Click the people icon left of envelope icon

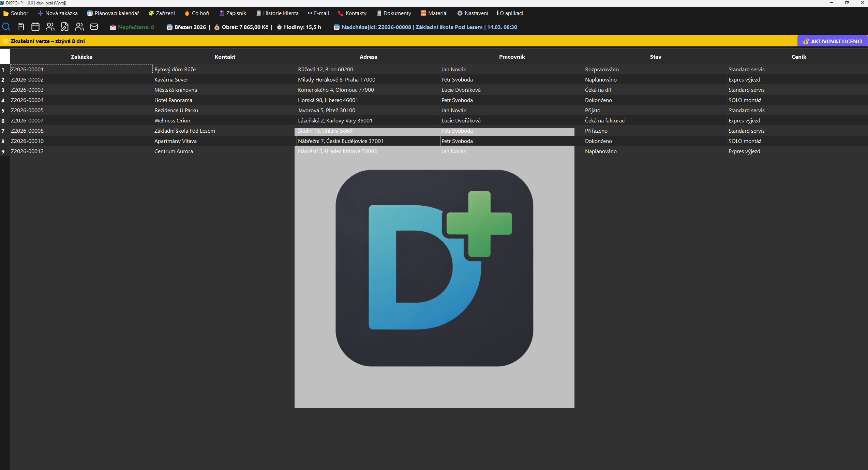pos(79,27)
